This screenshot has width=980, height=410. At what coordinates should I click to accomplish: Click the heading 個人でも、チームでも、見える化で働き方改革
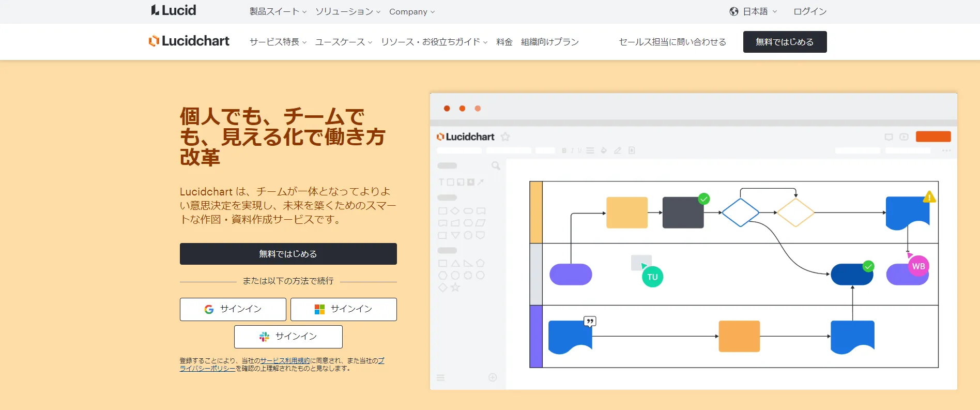(x=283, y=137)
